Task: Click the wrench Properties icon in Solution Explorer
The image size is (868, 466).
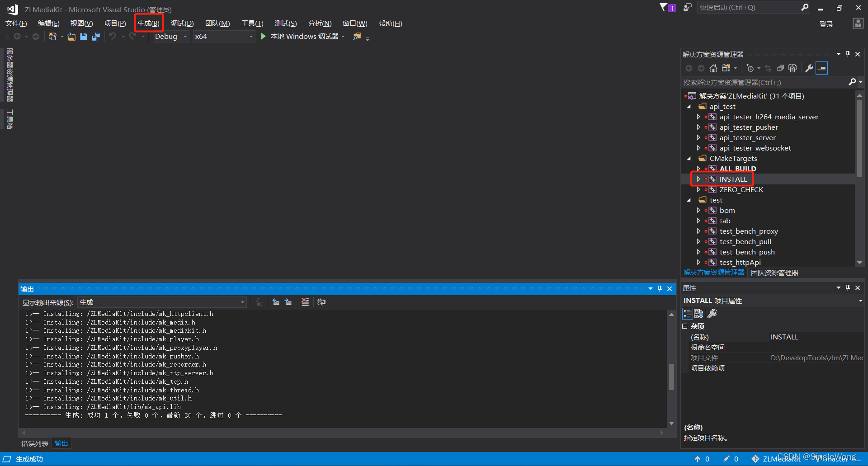Action: coord(809,68)
